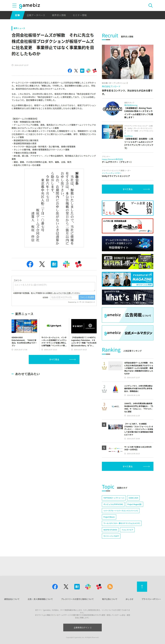Select the 記事 tab in navigation

coord(17,15)
